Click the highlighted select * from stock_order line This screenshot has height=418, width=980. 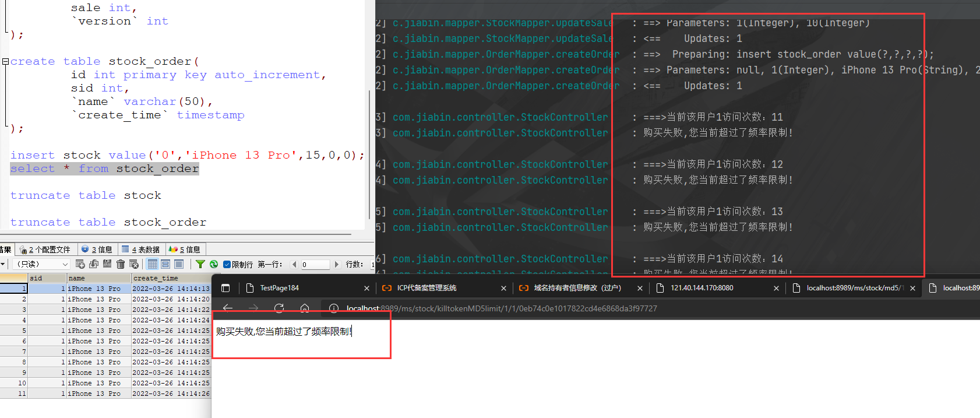click(x=105, y=168)
